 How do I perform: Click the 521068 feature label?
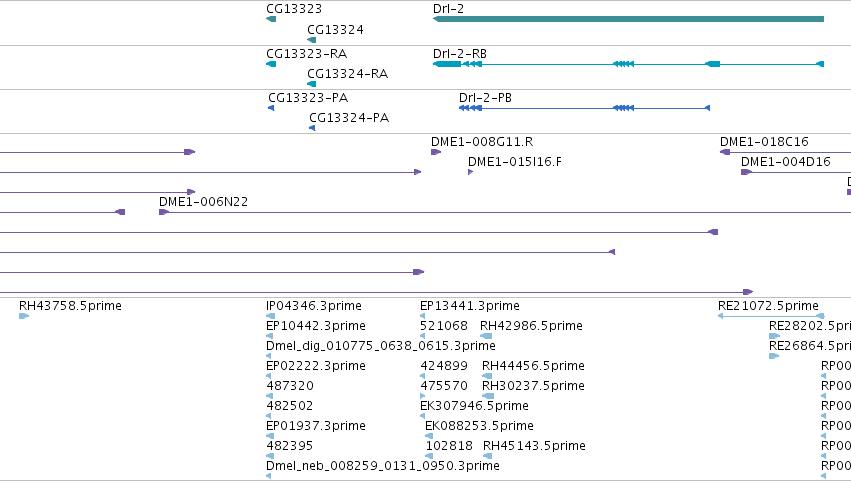point(444,326)
